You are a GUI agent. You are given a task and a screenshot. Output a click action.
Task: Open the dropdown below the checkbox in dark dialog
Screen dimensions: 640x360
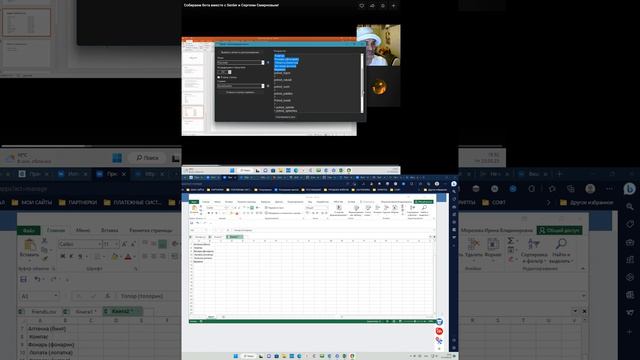coord(240,86)
